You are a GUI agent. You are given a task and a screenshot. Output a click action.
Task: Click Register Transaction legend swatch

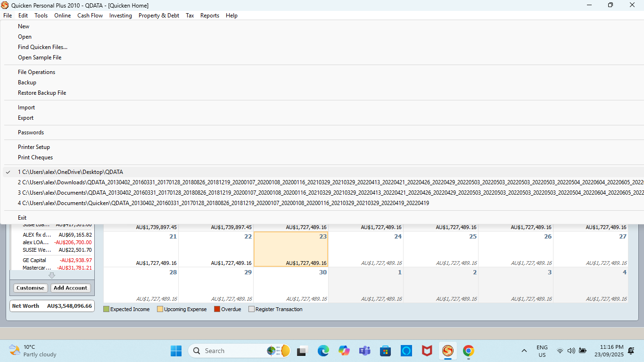[x=251, y=309]
